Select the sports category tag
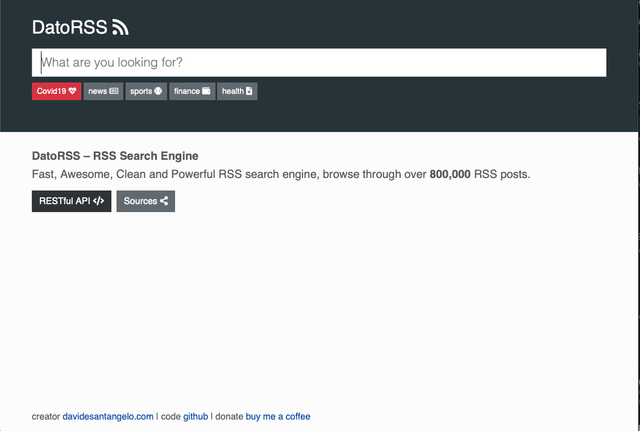Image resolution: width=640 pixels, height=431 pixels. coord(146,91)
